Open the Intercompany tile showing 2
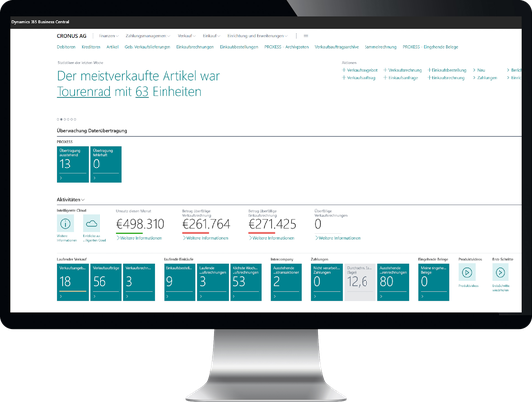532x402 pixels. pyautogui.click(x=287, y=282)
